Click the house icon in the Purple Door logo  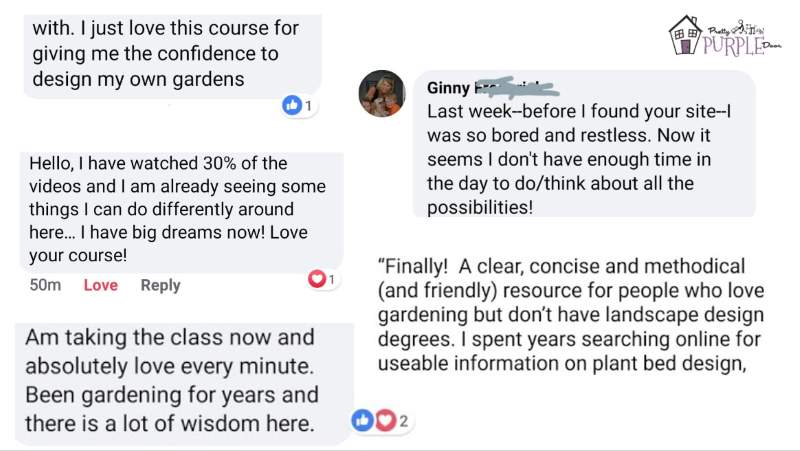pos(685,35)
